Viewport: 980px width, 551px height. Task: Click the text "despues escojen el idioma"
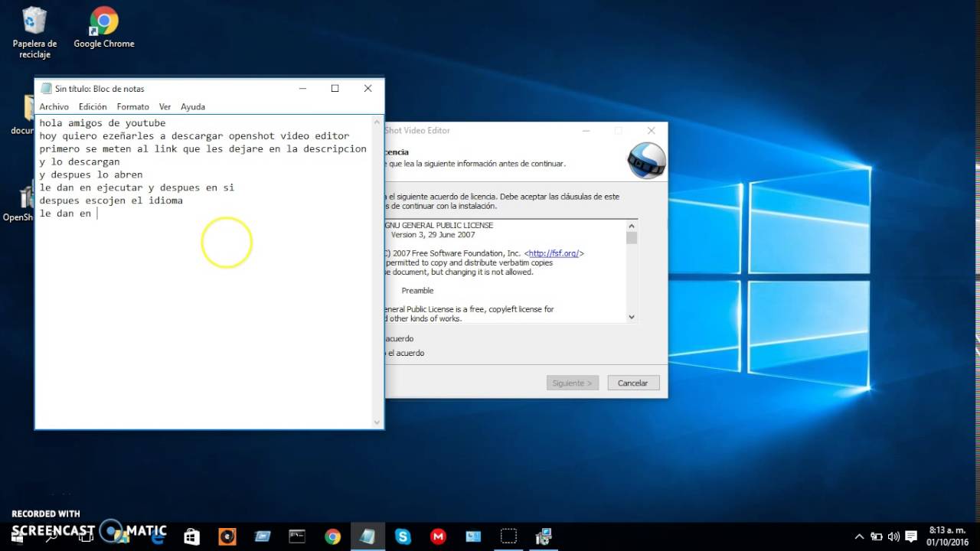coord(111,201)
